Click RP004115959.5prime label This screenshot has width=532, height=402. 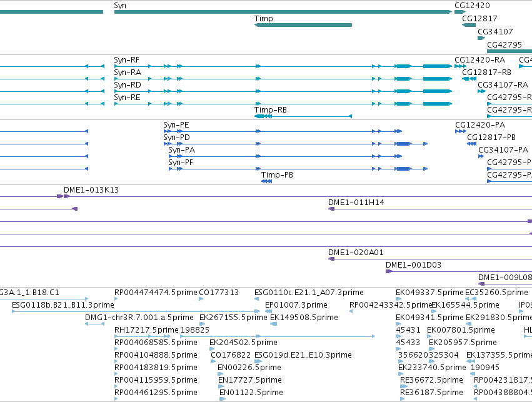click(x=156, y=380)
